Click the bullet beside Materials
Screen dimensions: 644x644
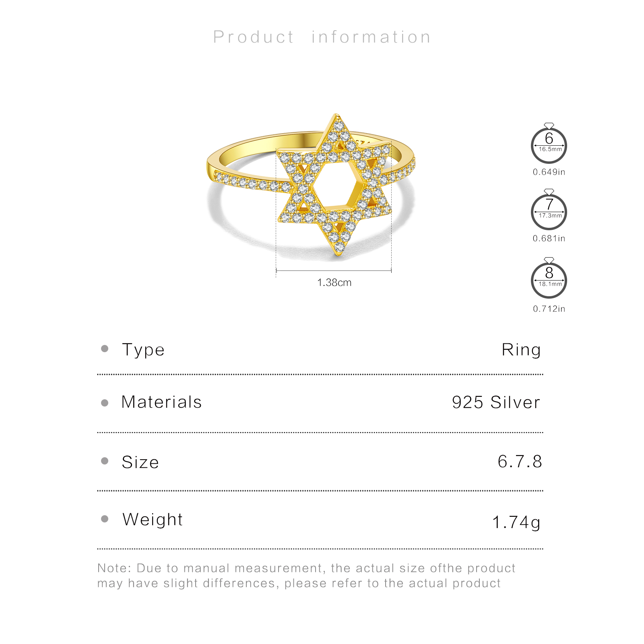coord(105,403)
